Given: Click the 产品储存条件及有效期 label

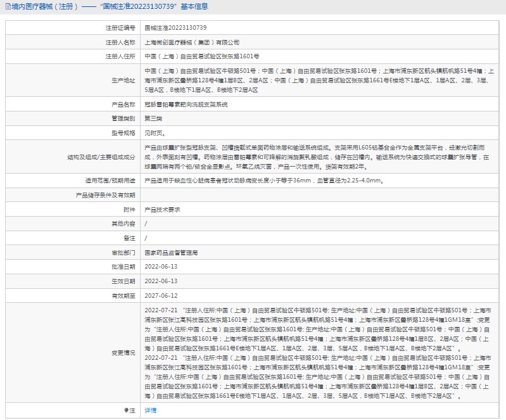Looking at the screenshot, I should pos(105,195).
